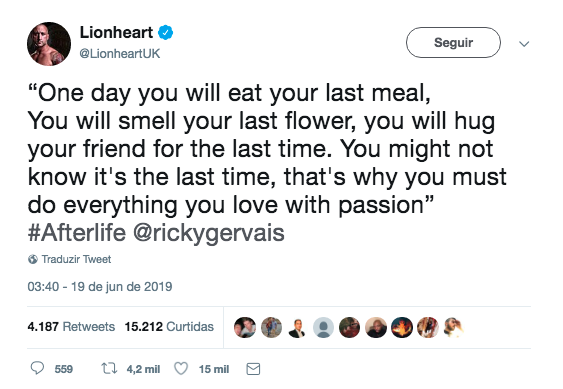Image resolution: width=563 pixels, height=389 pixels.
Task: Like the tweet with heart icon
Action: coord(181,369)
